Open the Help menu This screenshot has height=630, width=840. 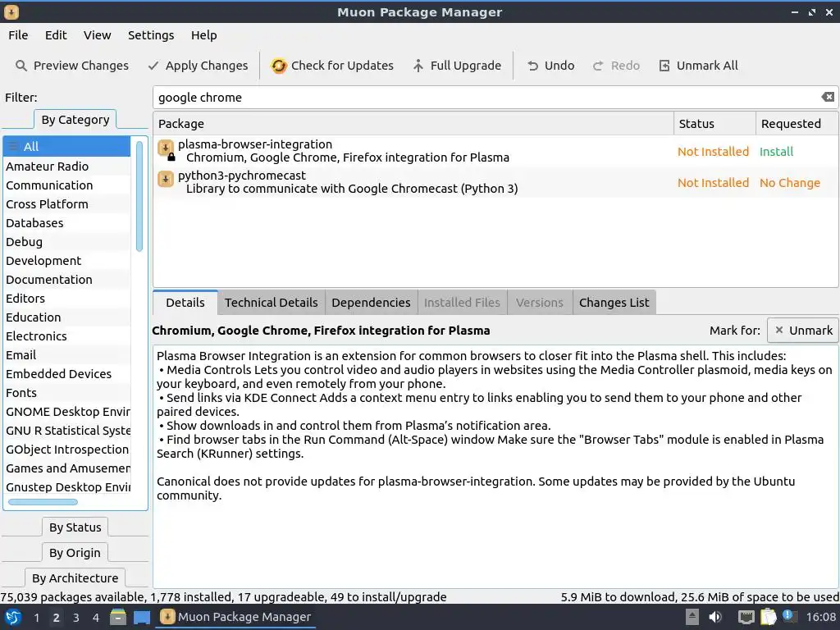pyautogui.click(x=203, y=35)
